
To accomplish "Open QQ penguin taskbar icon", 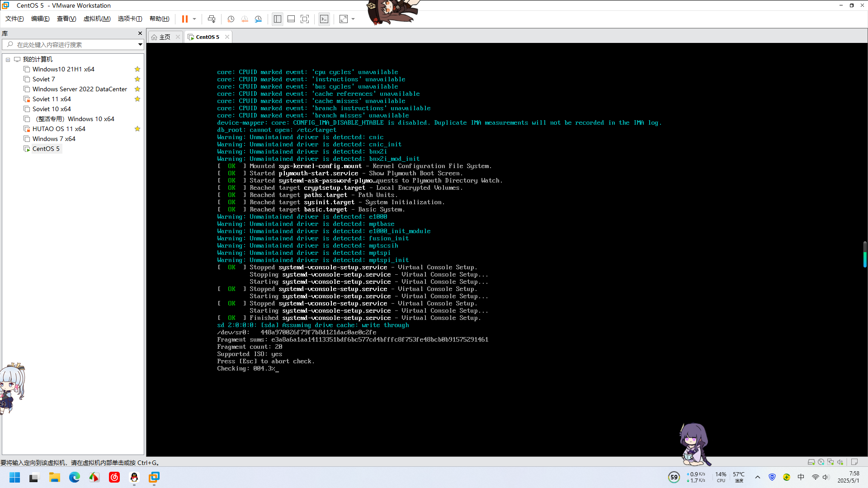I will coord(134,477).
